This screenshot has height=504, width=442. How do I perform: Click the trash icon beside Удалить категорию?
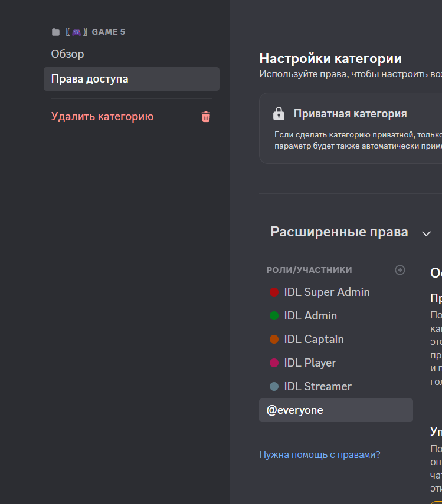[x=206, y=117]
